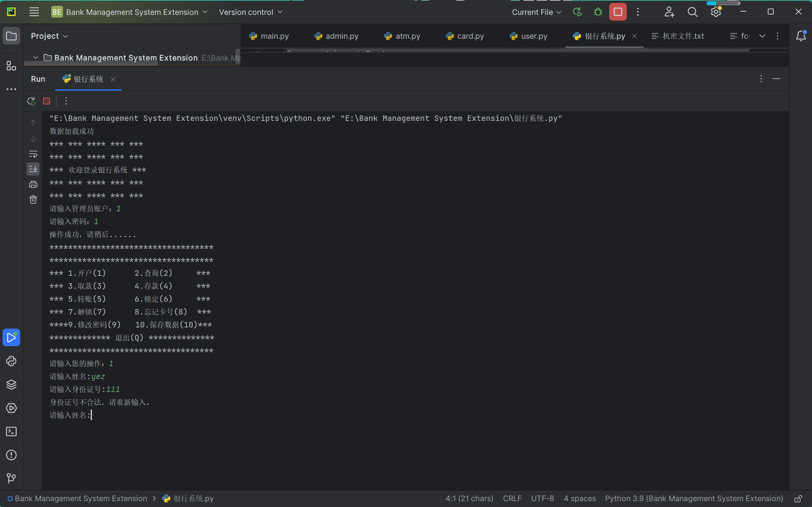Screen dimensions: 812x507
Task: Switch to user.py tab
Action: click(x=529, y=36)
